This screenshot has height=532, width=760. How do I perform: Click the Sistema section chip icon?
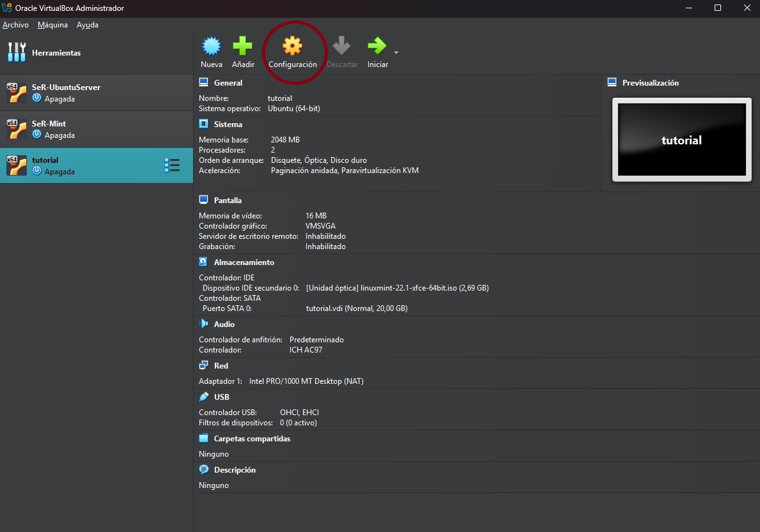(203, 124)
